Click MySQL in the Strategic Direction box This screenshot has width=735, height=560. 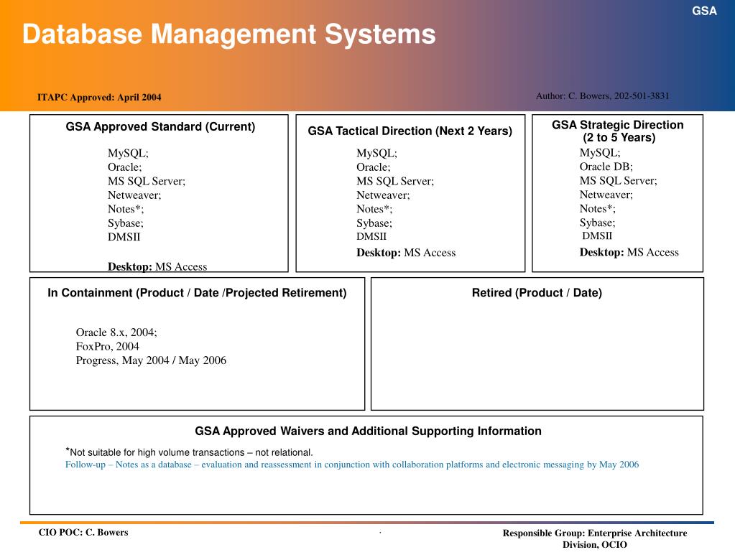point(600,153)
